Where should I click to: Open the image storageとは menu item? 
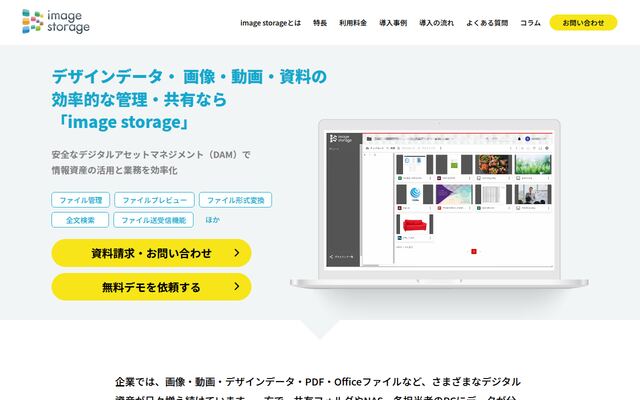(x=270, y=23)
